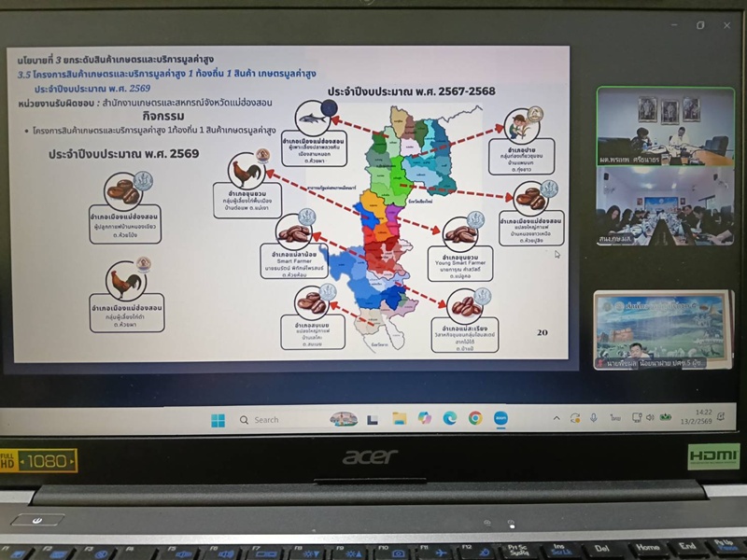
Task: Launch Copilot from the taskbar
Action: tap(425, 418)
